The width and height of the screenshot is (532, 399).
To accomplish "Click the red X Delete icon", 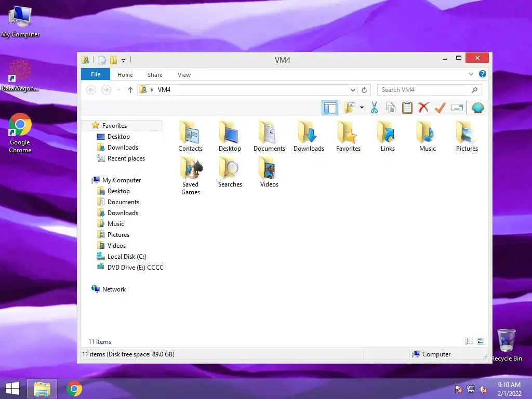I will click(423, 108).
